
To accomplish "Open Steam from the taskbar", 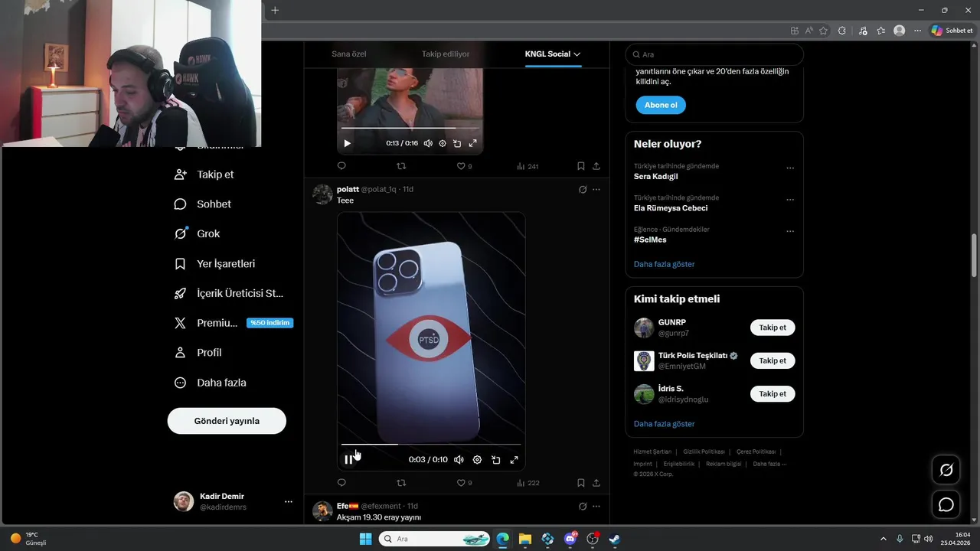I will [x=614, y=539].
